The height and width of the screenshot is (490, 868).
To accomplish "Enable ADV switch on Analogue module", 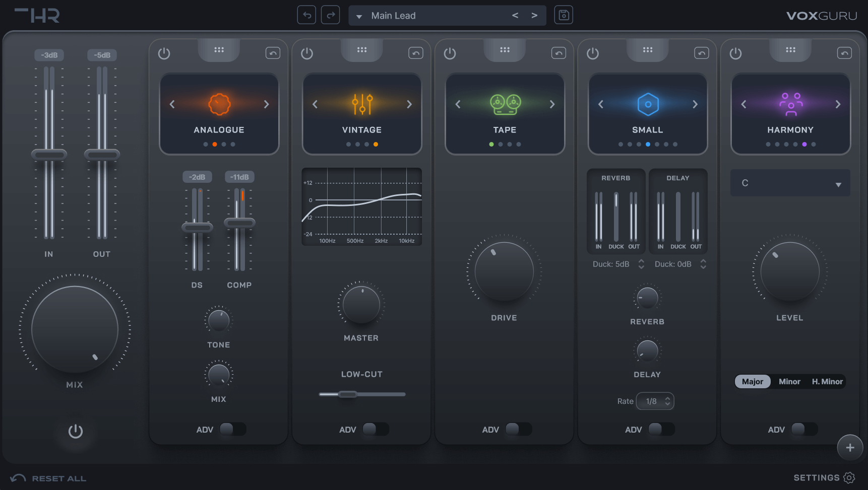I will coord(232,429).
